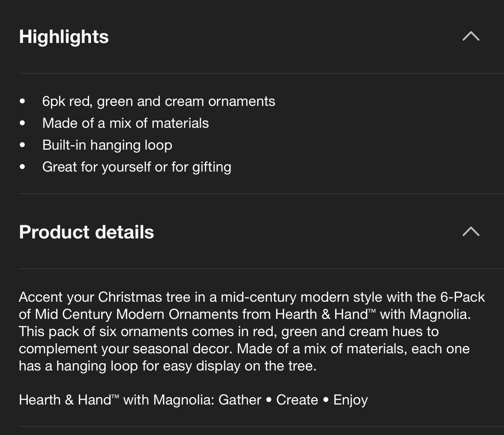This screenshot has height=435, width=504.
Task: Select the "6pk red, green and cream ornaments" bullet
Action: click(x=159, y=101)
